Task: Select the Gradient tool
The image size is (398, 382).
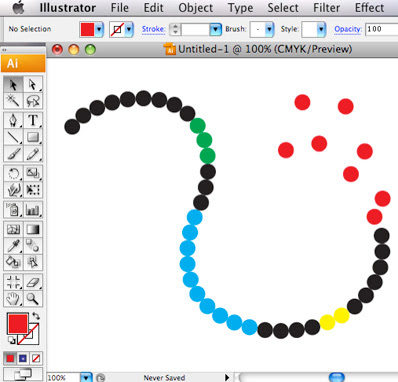Action: click(x=33, y=229)
